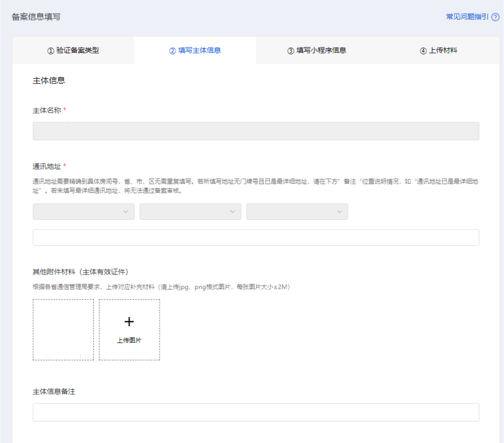Screen dimensions: 504x443
Task: Click the 主体名称 input field
Action: coord(256,131)
